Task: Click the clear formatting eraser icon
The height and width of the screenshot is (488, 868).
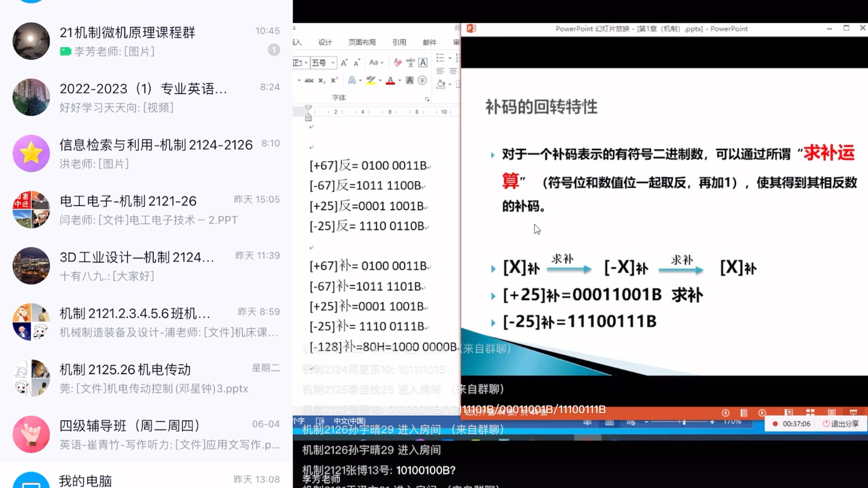Action: tap(398, 63)
